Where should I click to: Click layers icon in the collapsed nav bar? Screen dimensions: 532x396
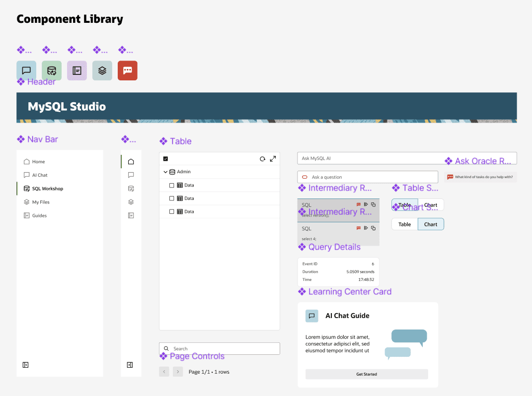[x=131, y=202]
